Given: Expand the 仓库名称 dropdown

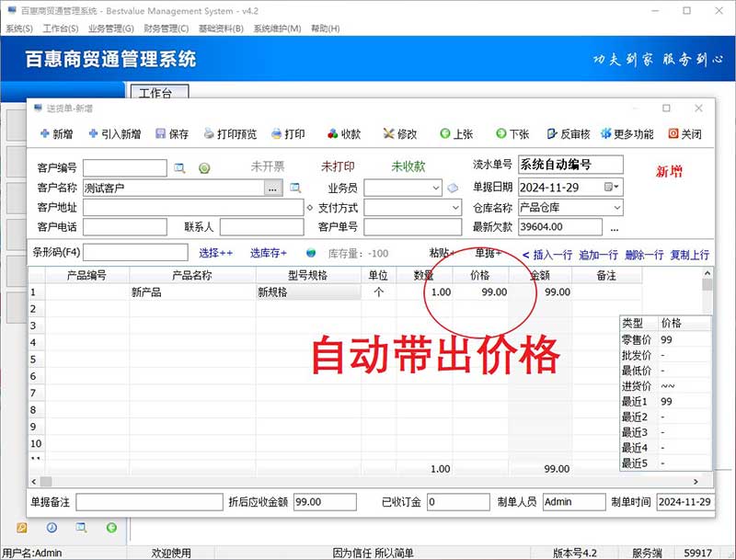Looking at the screenshot, I should pos(616,207).
